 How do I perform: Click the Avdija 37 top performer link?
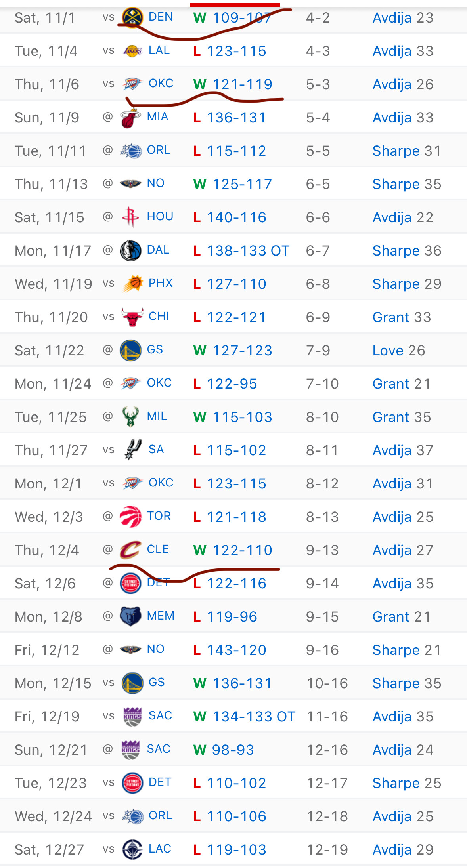point(403,450)
